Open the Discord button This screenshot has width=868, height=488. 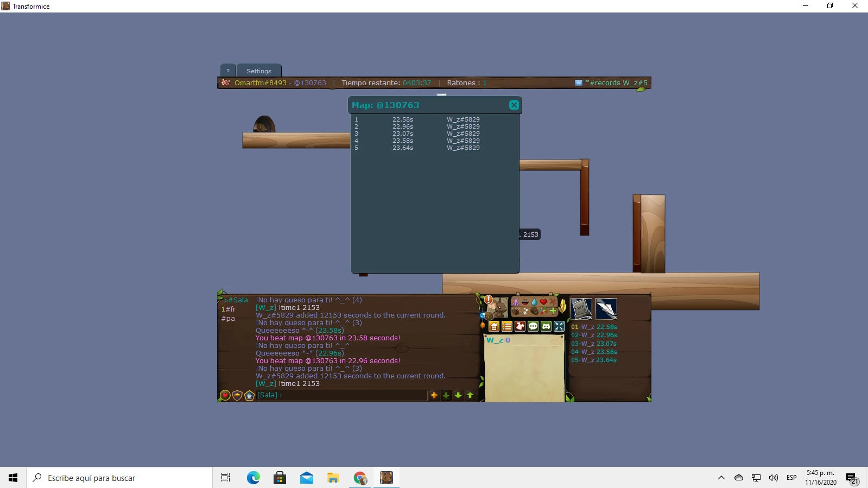[546, 326]
